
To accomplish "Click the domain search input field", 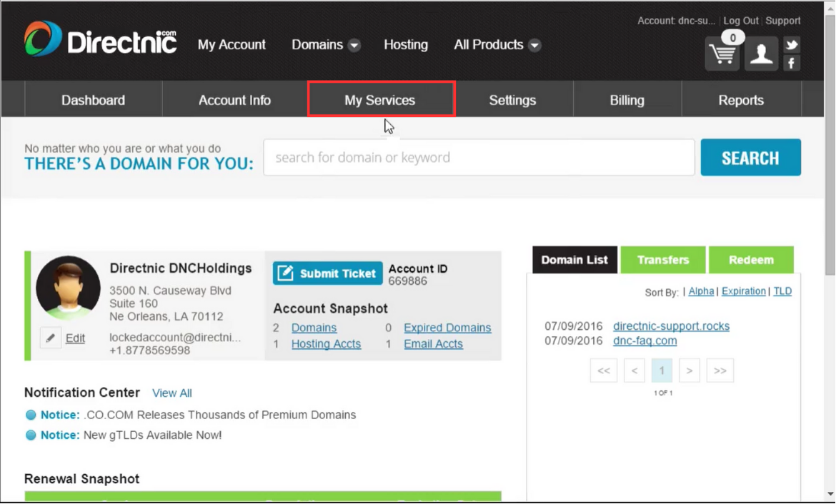I will [479, 157].
